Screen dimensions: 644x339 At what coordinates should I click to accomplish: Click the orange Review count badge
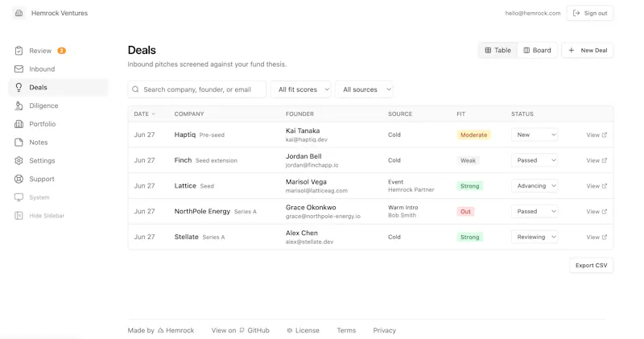click(x=62, y=51)
